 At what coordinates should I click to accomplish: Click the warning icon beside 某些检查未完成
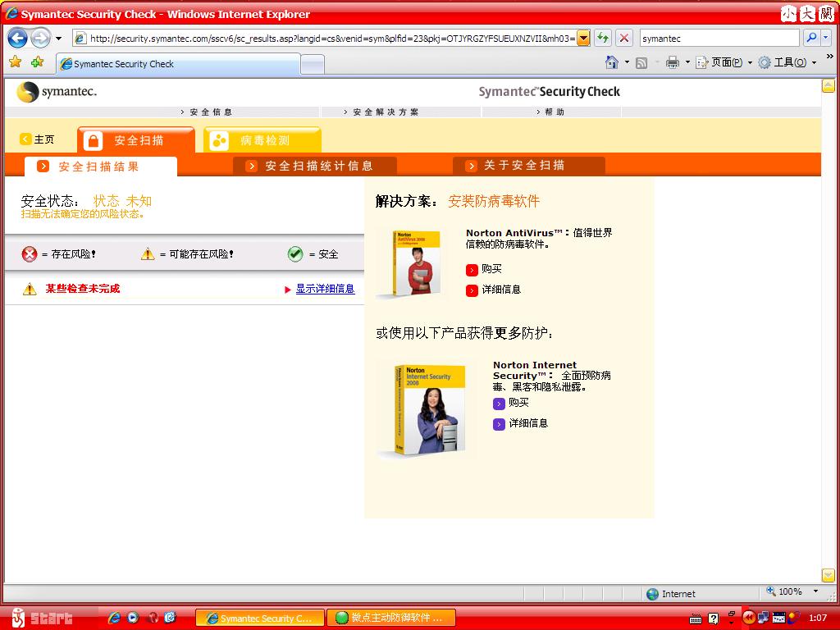30,290
